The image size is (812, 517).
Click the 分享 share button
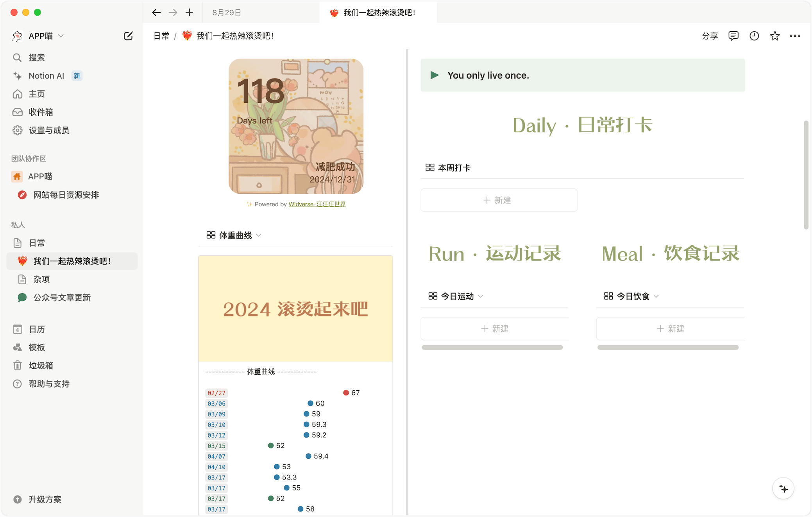(x=710, y=36)
